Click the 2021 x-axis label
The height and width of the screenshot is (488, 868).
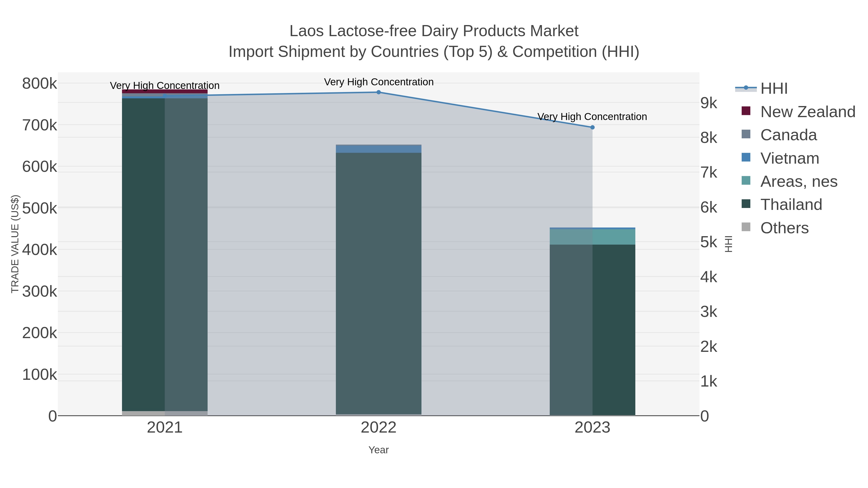click(x=165, y=428)
